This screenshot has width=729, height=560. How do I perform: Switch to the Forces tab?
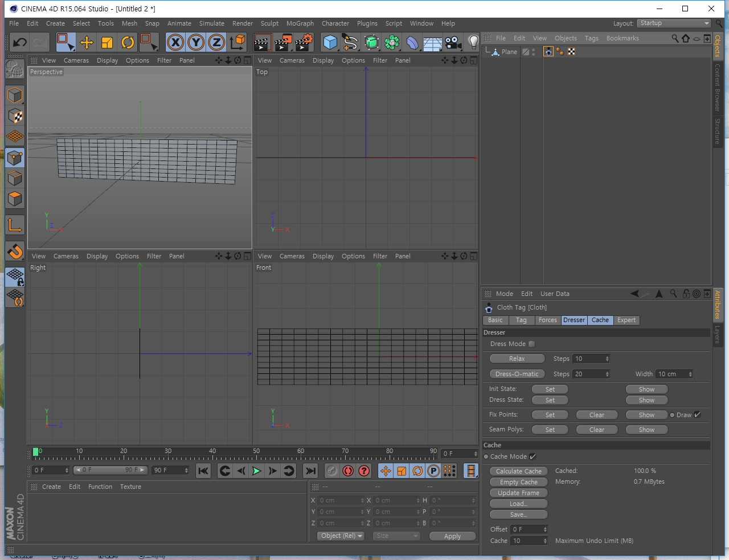(x=548, y=320)
